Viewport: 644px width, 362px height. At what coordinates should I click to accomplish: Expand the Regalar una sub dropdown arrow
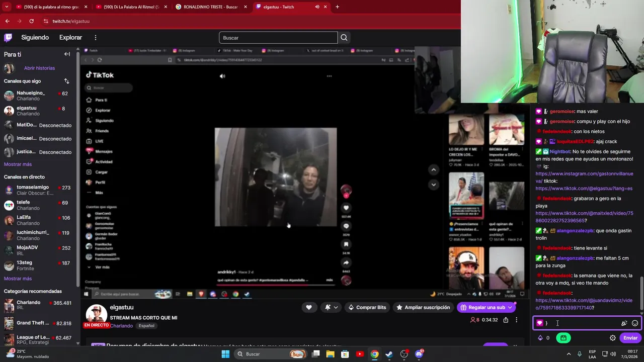[x=510, y=307]
